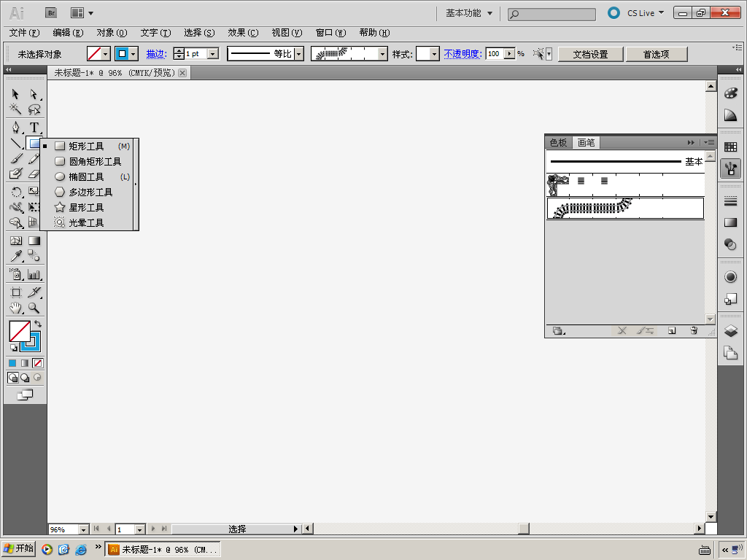Select the Gradient tool
The width and height of the screenshot is (747, 560).
point(34,241)
